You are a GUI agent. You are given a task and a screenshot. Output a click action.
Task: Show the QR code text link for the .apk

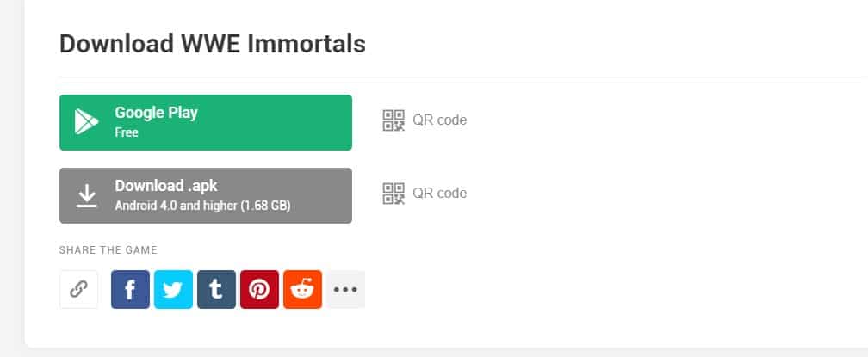(x=439, y=194)
